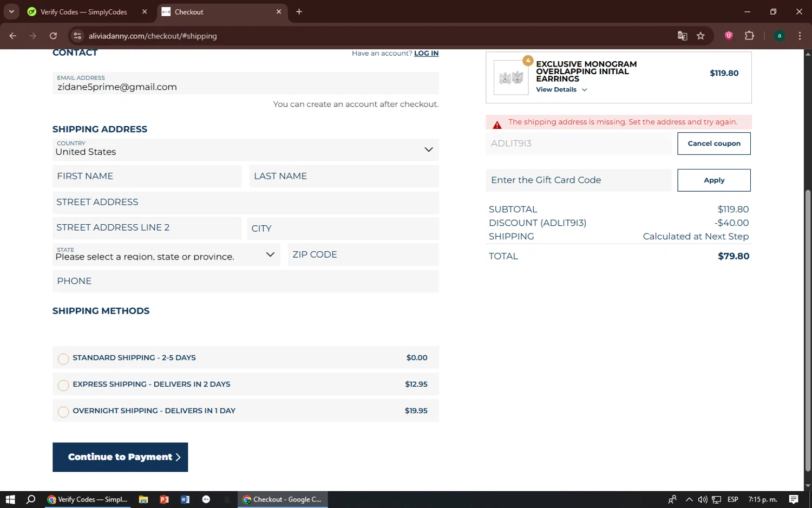This screenshot has width=812, height=508.
Task: Open the State region dropdown
Action: coord(166,255)
